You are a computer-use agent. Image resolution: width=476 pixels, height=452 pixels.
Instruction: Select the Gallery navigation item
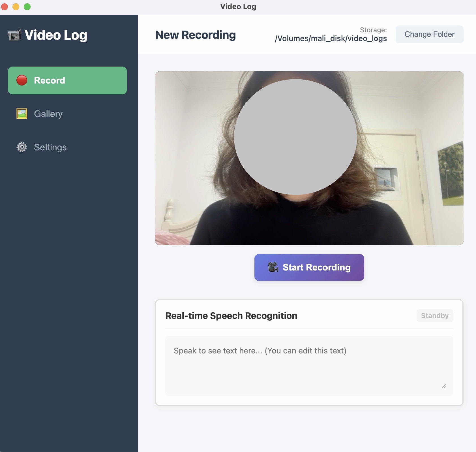coord(48,114)
